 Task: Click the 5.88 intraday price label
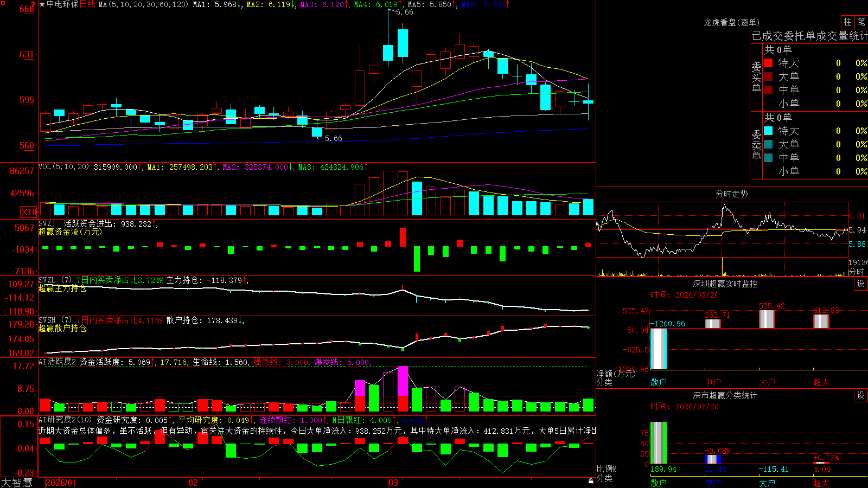point(857,244)
